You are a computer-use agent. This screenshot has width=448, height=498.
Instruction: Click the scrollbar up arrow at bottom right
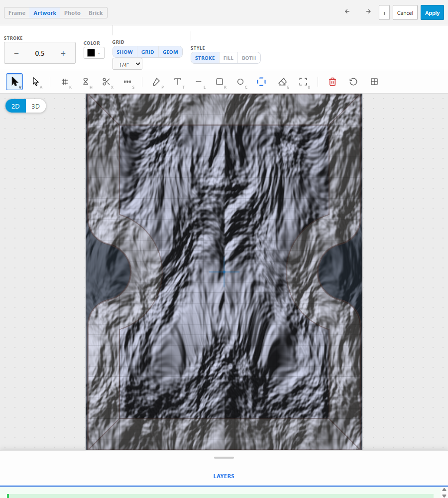pyautogui.click(x=444, y=490)
